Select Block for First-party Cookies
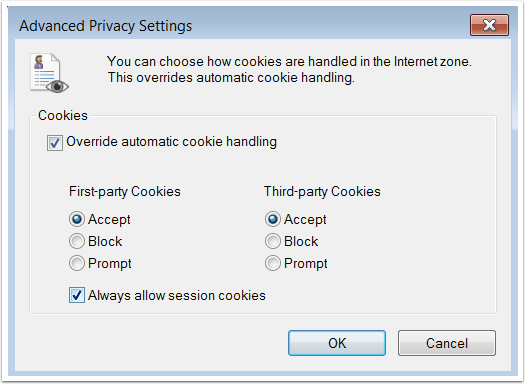525x384 pixels. pyautogui.click(x=77, y=241)
